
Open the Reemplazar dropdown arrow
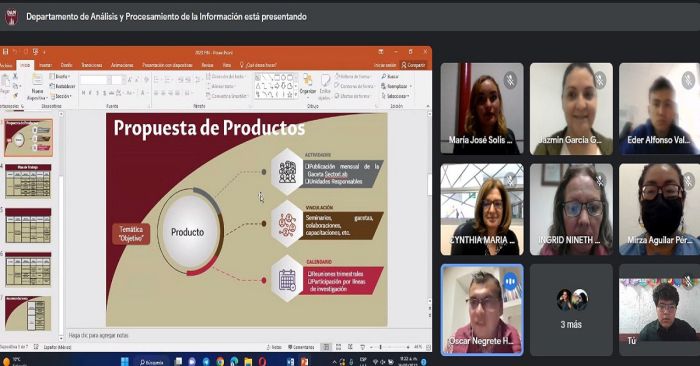click(x=410, y=86)
